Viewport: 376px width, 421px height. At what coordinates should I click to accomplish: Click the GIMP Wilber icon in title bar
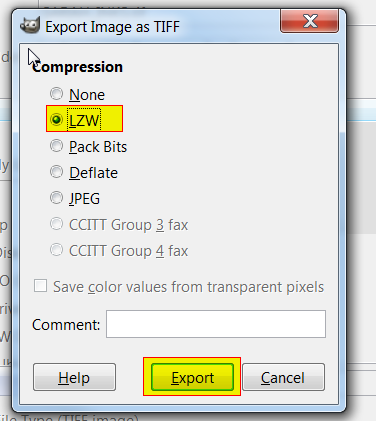point(30,25)
